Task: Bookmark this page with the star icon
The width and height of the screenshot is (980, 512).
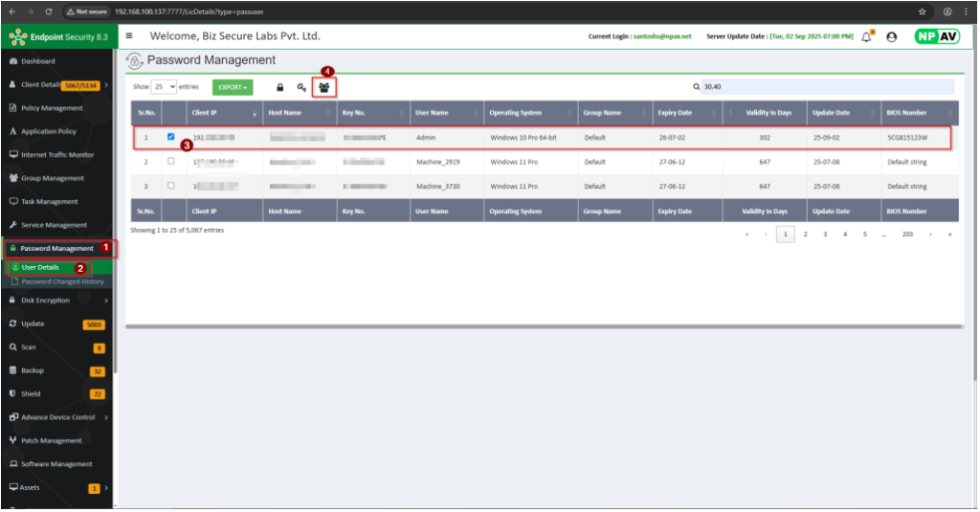Action: (x=922, y=11)
